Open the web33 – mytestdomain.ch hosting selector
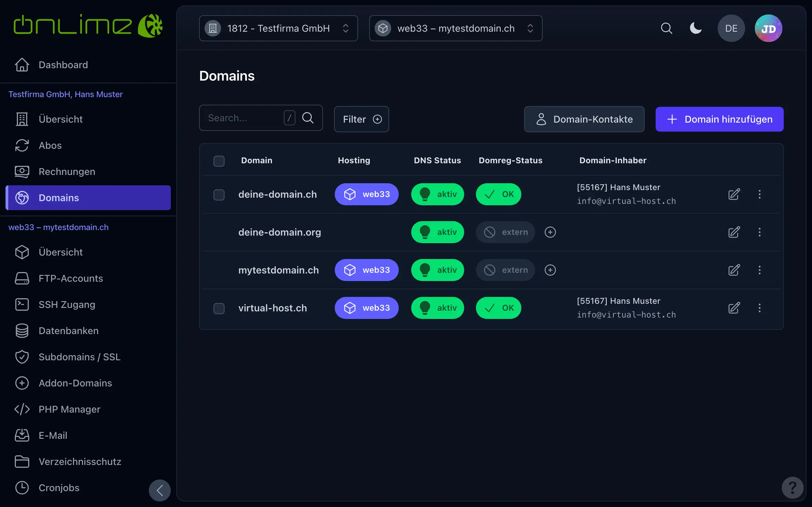Viewport: 812px width, 507px height. point(456,28)
